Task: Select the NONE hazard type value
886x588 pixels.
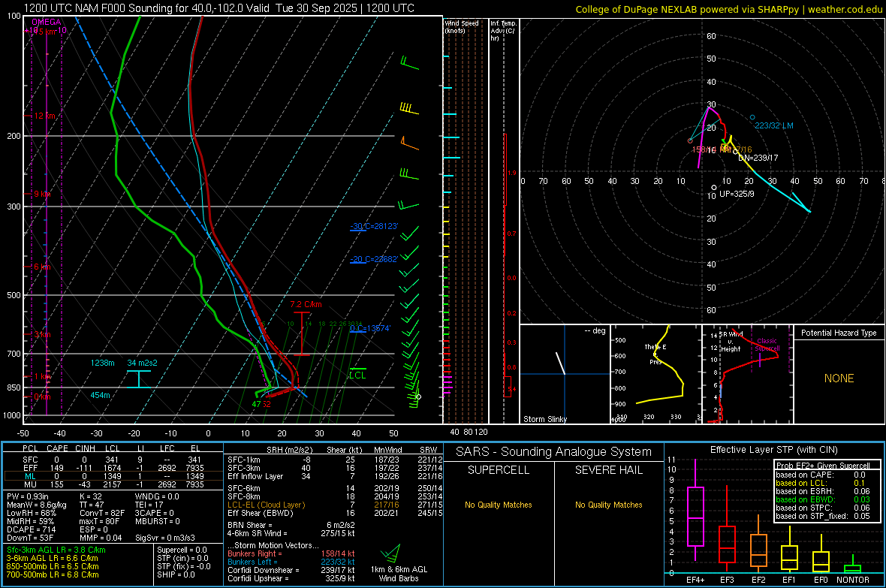Action: click(839, 378)
